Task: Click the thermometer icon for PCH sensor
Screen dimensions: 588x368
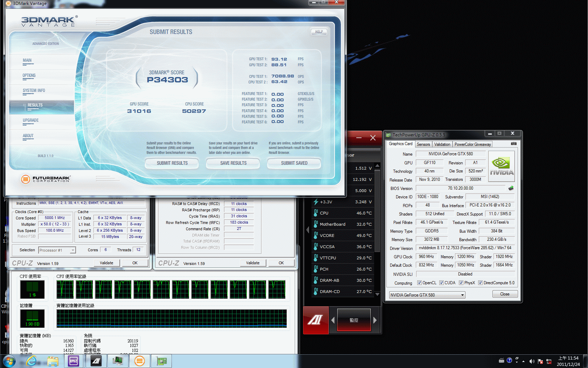Action: click(x=316, y=269)
